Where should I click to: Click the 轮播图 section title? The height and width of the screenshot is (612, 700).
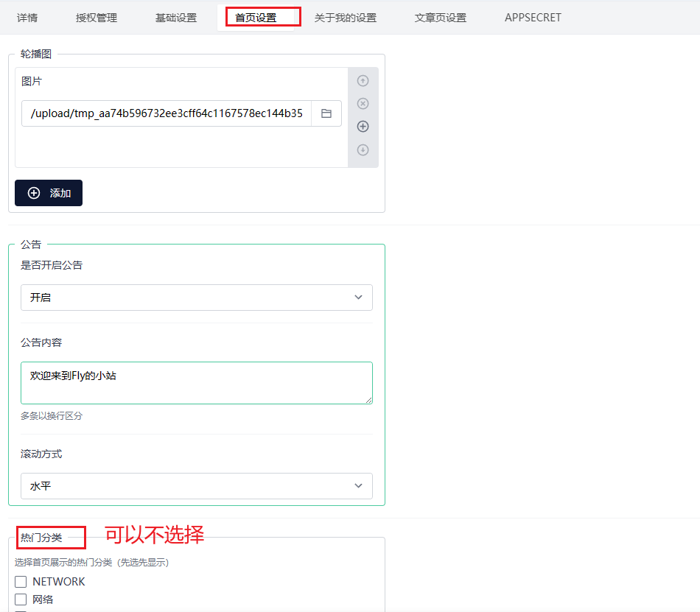tap(36, 54)
